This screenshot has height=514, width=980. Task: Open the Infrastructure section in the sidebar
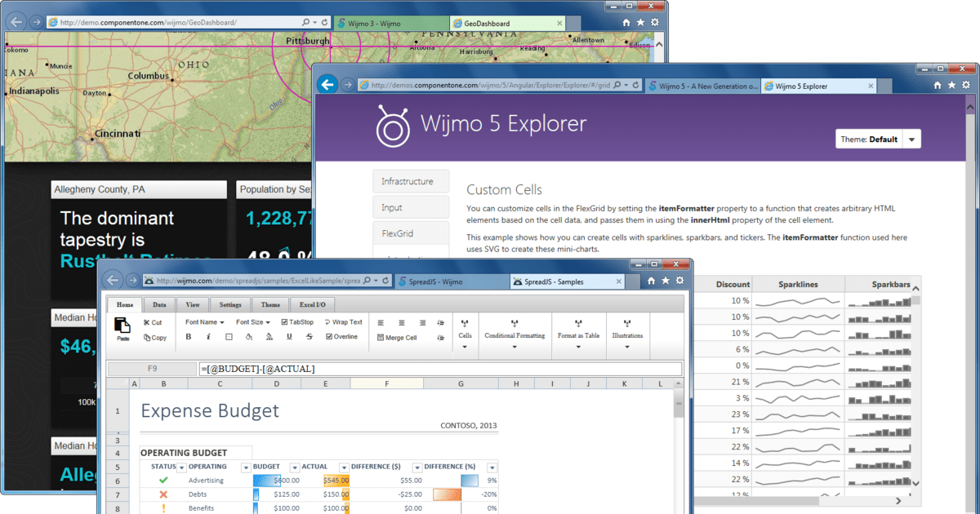[411, 181]
